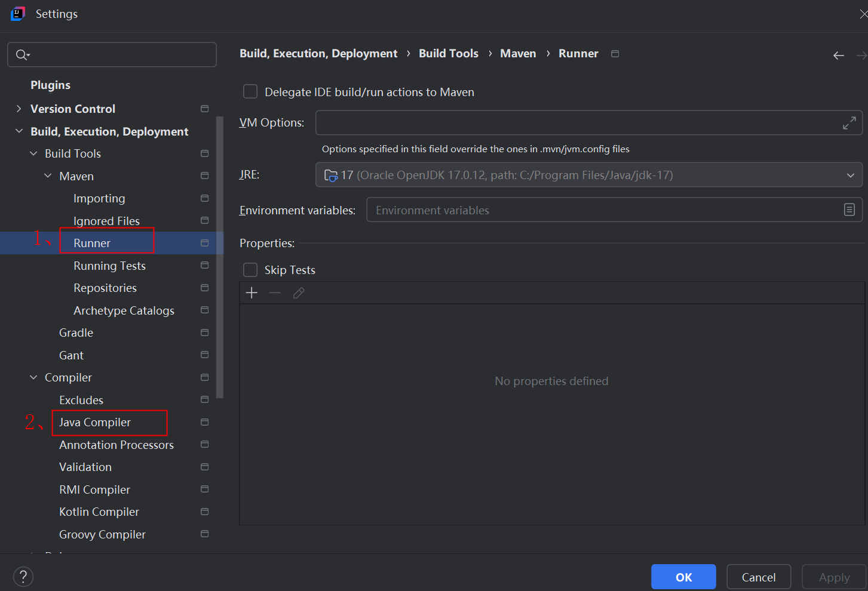Select Plugins in the settings tree
The width and height of the screenshot is (868, 591).
pos(50,85)
